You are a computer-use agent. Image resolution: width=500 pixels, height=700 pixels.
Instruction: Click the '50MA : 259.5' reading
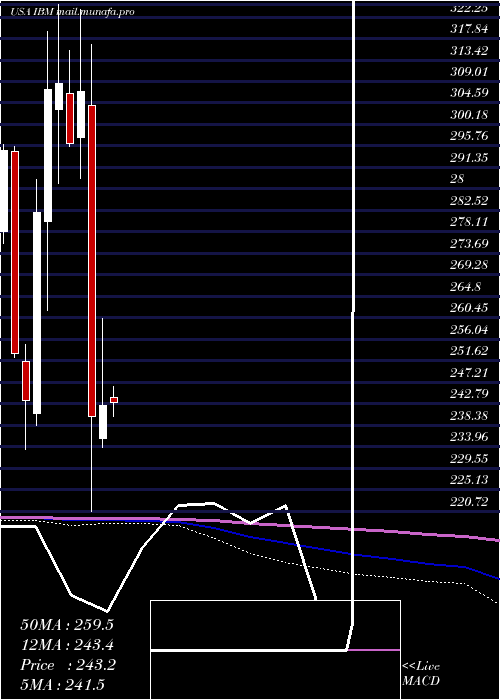coord(67,625)
